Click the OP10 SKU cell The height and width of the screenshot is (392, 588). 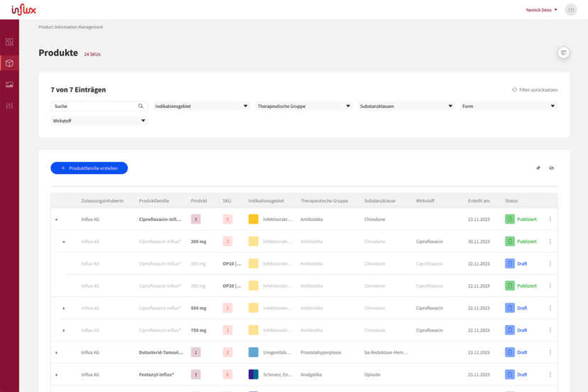tap(232, 263)
